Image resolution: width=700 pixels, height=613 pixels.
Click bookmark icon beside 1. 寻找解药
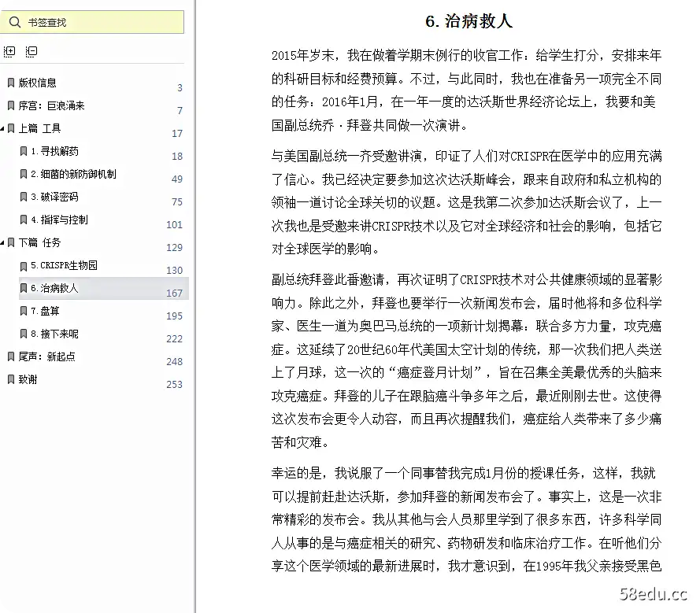(24, 151)
